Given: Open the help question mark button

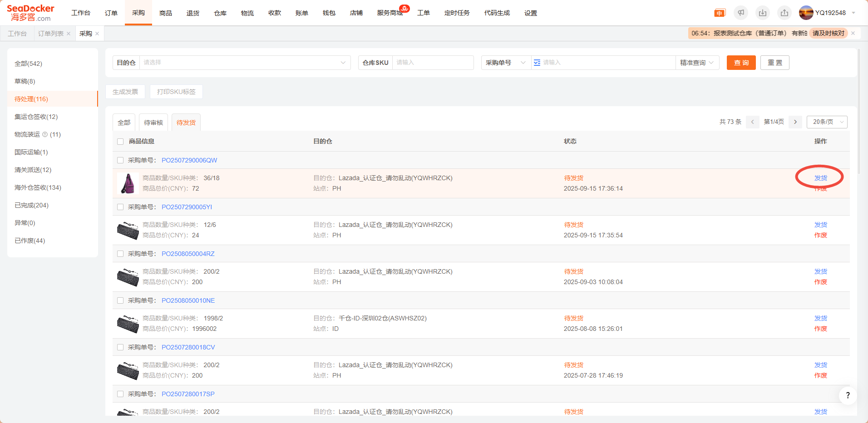Looking at the screenshot, I should [848, 395].
